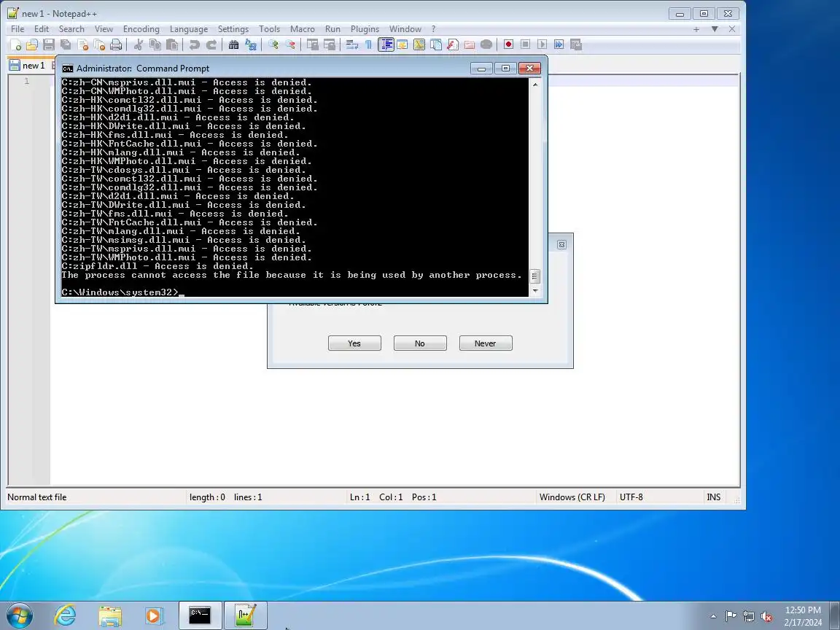Click the Close All toolbar icon

coord(99,45)
